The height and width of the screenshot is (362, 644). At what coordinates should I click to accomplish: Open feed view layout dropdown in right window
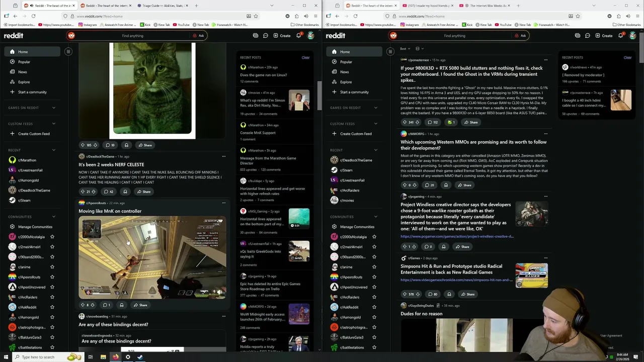click(x=420, y=49)
